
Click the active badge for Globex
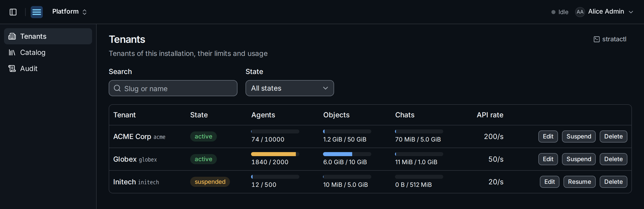(x=203, y=159)
